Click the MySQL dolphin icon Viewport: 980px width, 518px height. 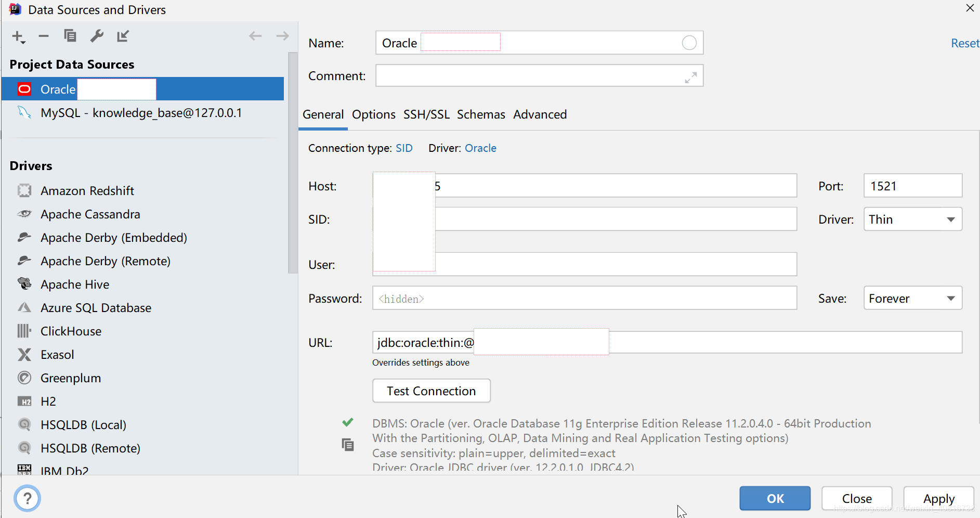[24, 112]
